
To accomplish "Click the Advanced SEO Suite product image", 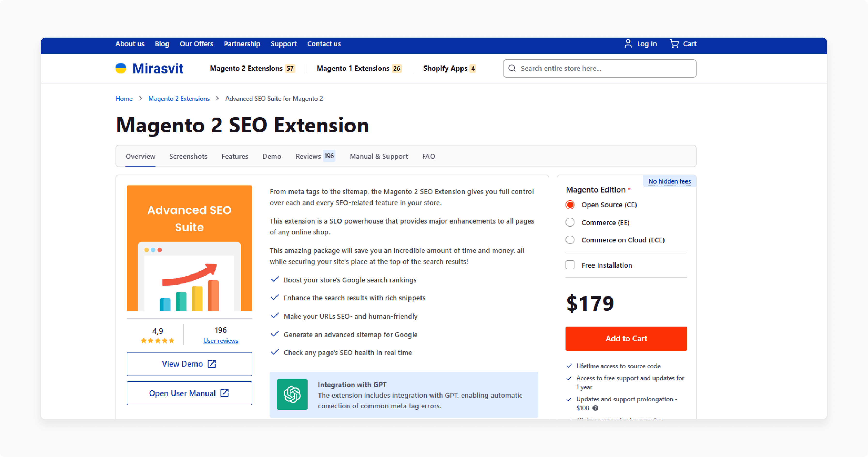I will (189, 248).
